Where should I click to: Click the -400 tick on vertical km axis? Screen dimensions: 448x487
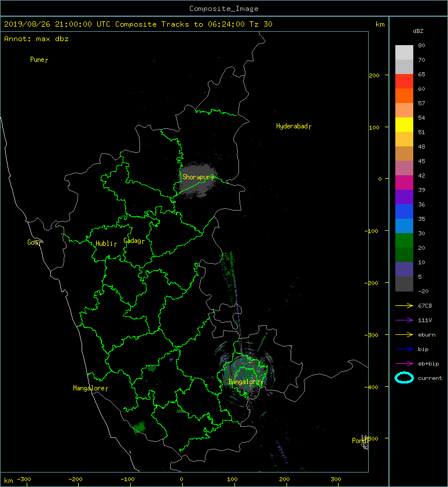(372, 387)
